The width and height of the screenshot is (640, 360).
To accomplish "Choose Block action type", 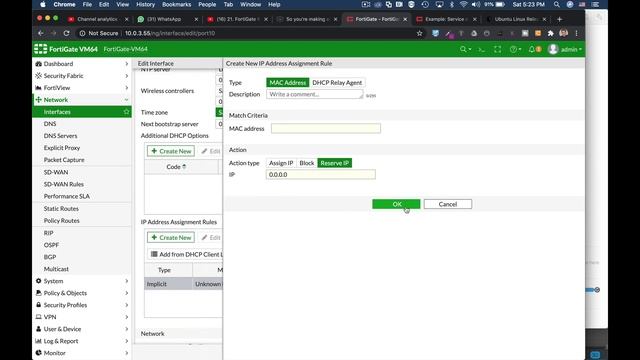I will coord(307,163).
